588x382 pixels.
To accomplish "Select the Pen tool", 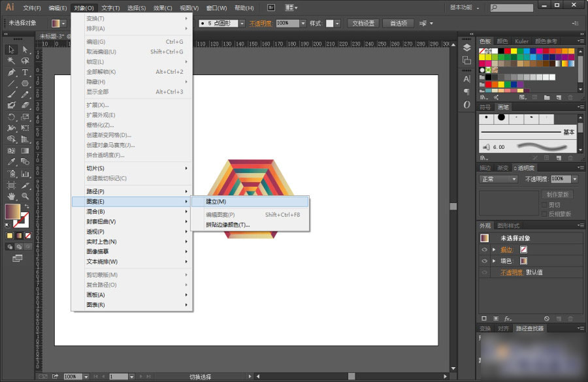I will pos(11,72).
